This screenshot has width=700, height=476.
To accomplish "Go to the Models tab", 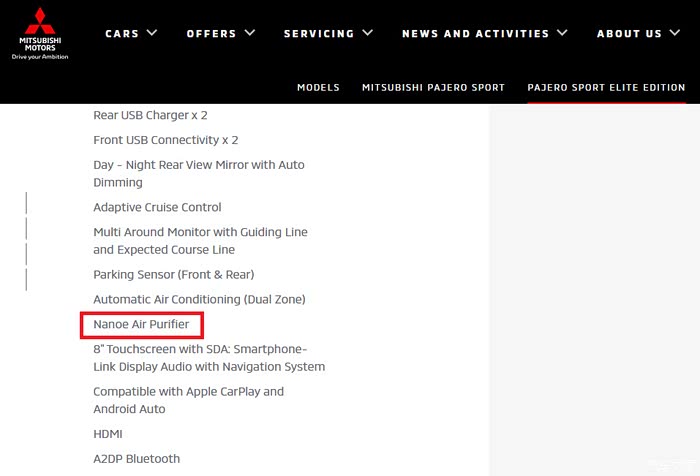I will [x=318, y=88].
